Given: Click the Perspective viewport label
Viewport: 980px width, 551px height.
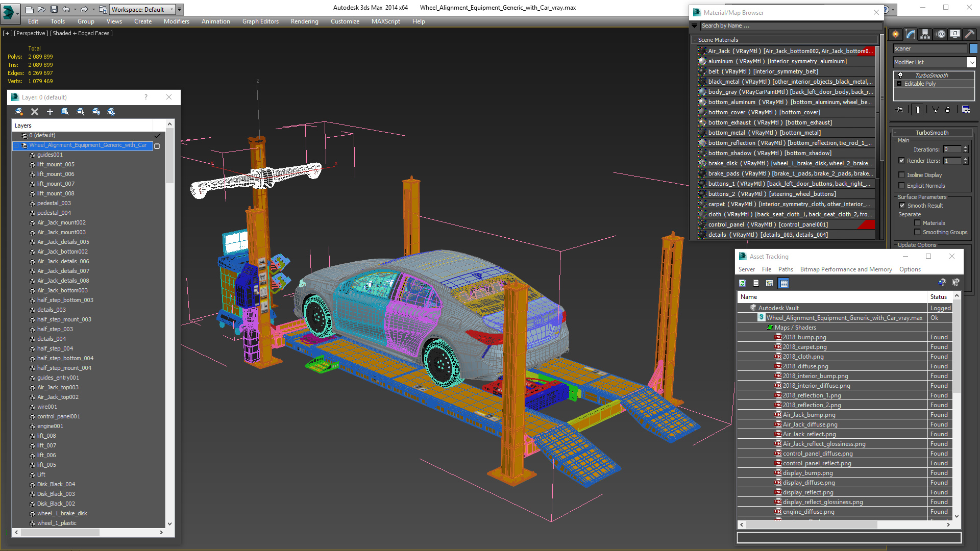Looking at the screenshot, I should point(31,33).
